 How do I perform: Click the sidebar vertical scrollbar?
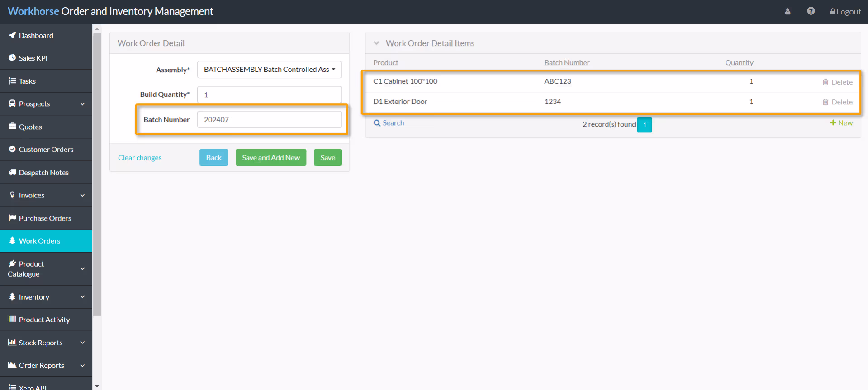pos(97,174)
